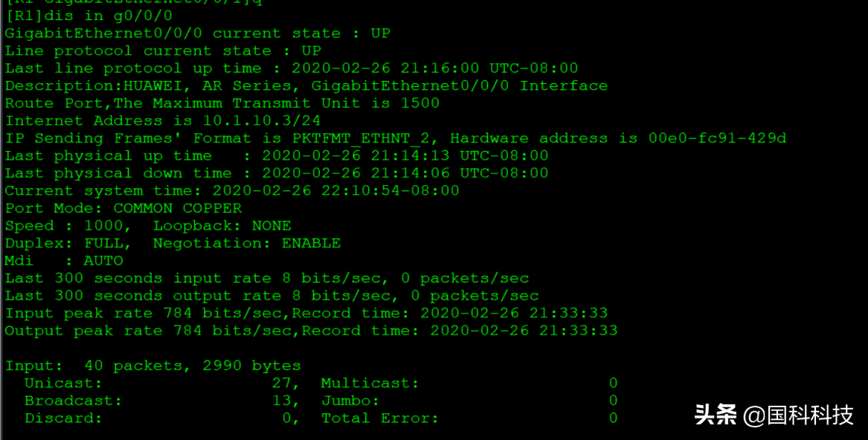Screen dimensions: 868x440
Task: Click the Input 40 packets summary line
Action: click(152, 366)
